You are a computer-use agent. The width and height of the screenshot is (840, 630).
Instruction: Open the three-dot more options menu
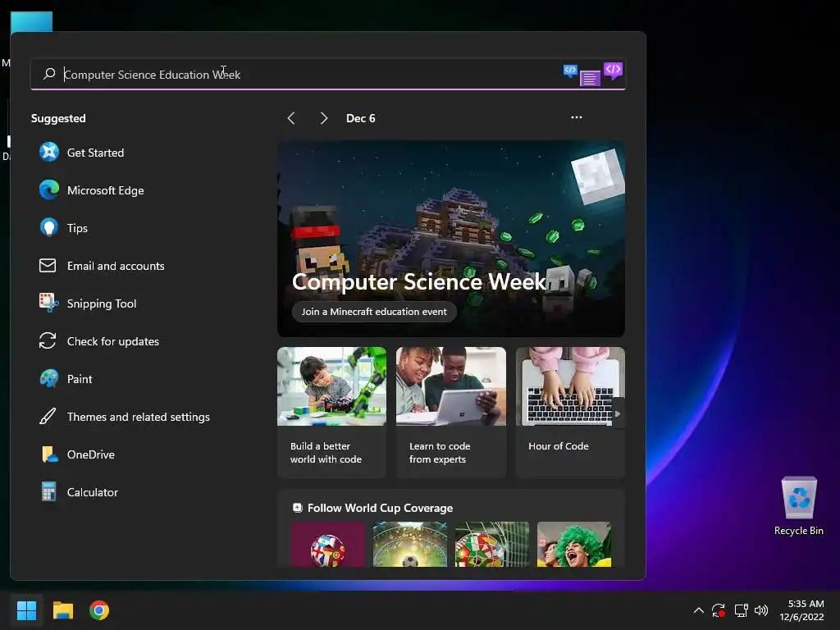(577, 117)
